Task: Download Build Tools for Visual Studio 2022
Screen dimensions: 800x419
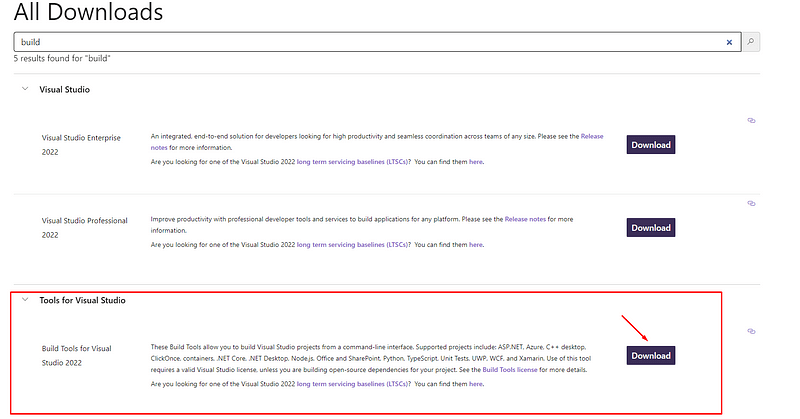Action: coord(650,356)
